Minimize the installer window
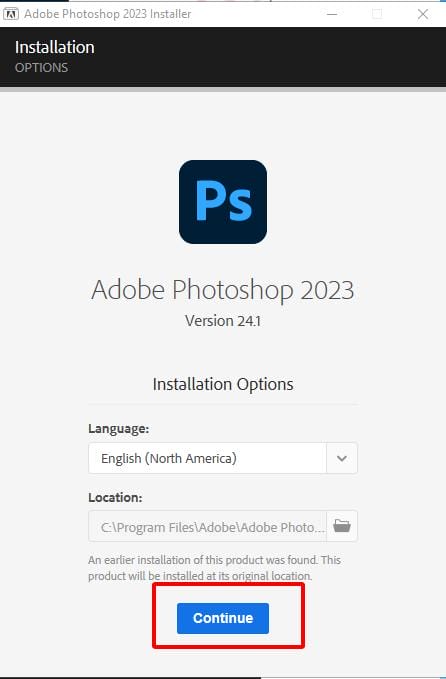446x679 pixels. 332,14
